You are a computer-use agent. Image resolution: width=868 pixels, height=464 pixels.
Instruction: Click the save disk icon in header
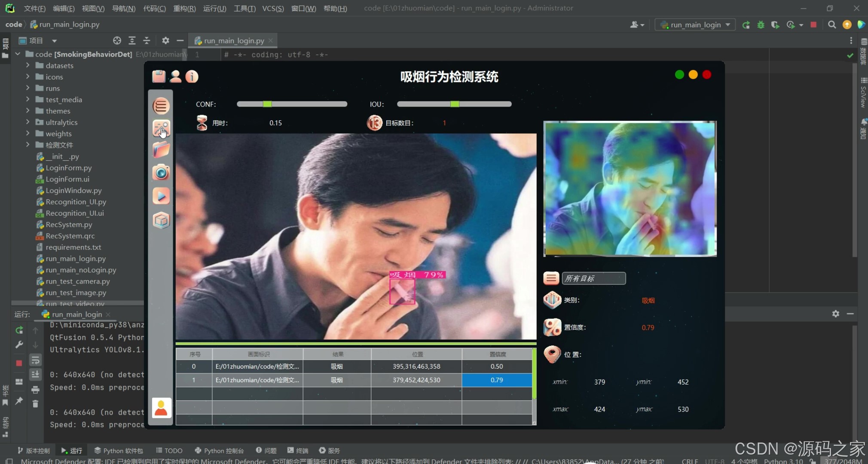[x=159, y=76]
